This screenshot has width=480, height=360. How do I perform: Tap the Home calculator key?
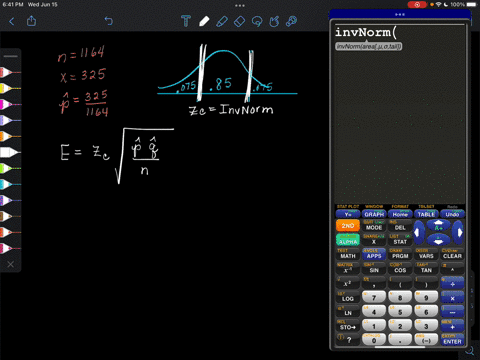point(400,214)
